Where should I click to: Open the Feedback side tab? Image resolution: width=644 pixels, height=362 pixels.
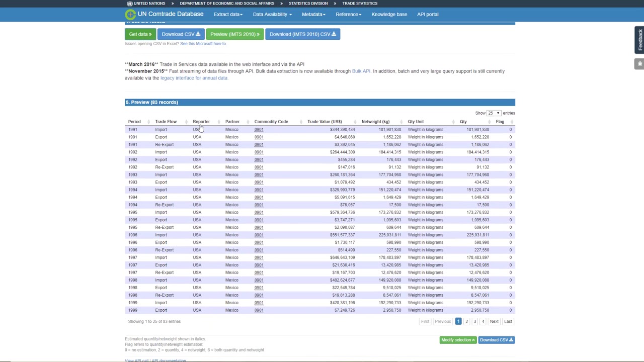(639, 40)
